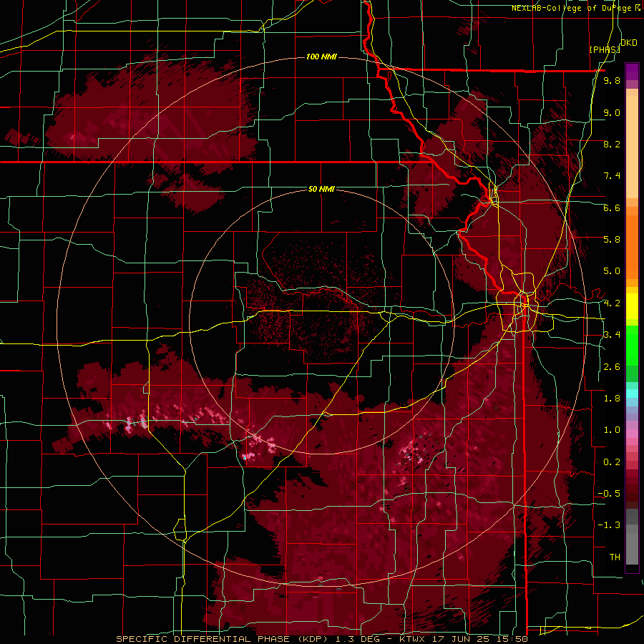Click the 100 NMI range ring label
Screen dimensions: 644x644
321,57
